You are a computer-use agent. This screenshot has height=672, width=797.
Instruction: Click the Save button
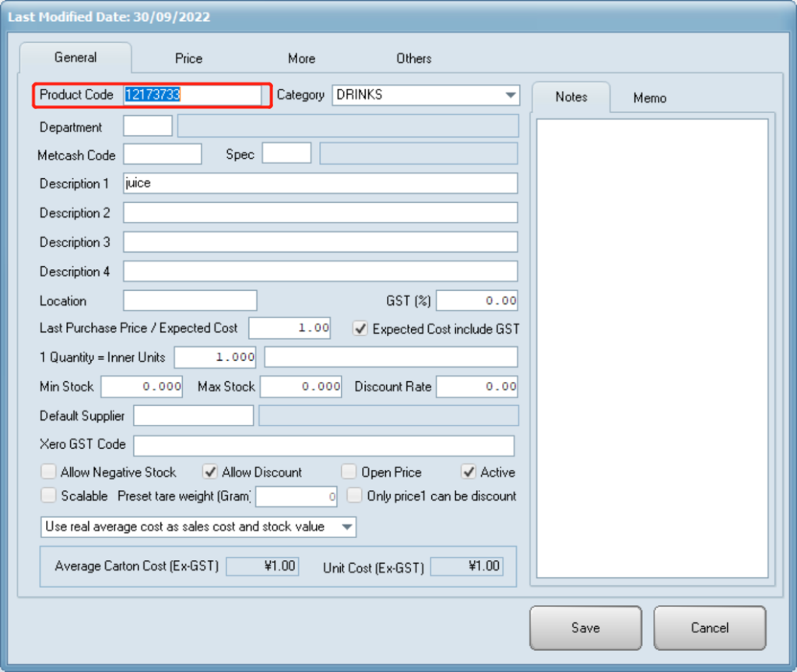click(585, 628)
